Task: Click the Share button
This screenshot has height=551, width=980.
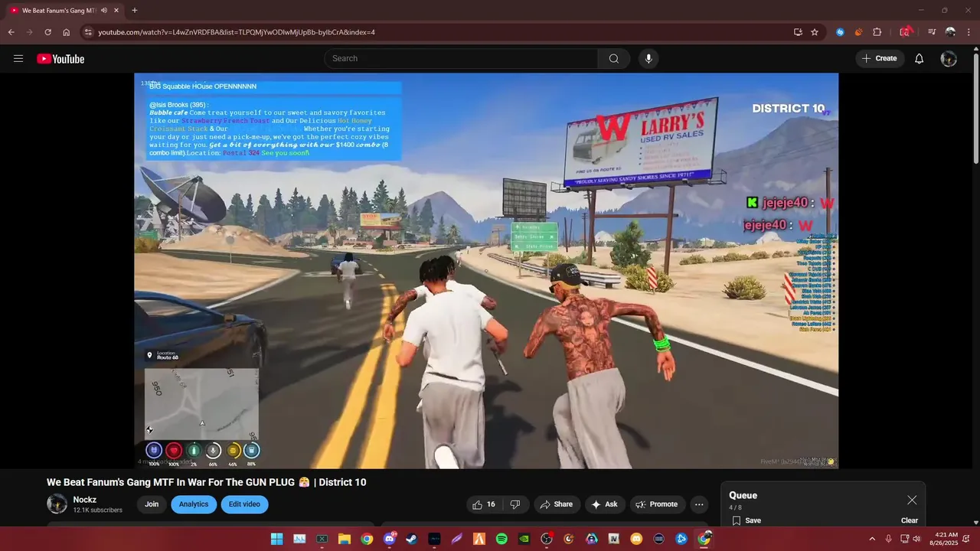Action: (x=556, y=504)
